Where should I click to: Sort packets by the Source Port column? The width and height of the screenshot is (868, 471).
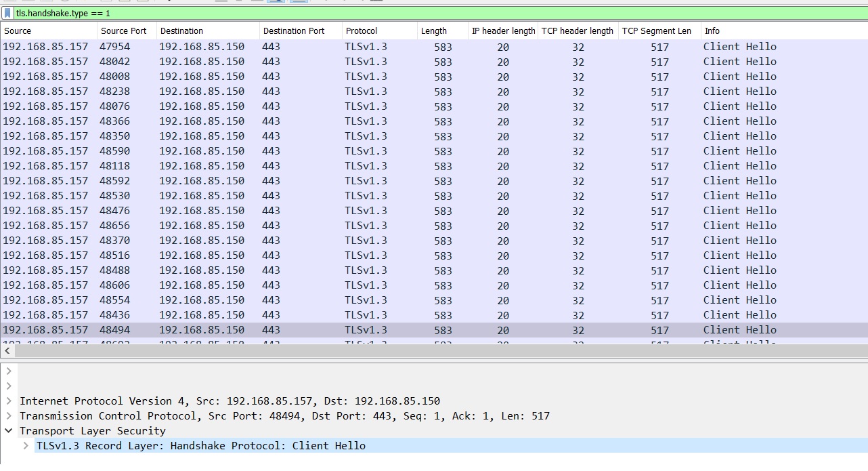click(124, 30)
